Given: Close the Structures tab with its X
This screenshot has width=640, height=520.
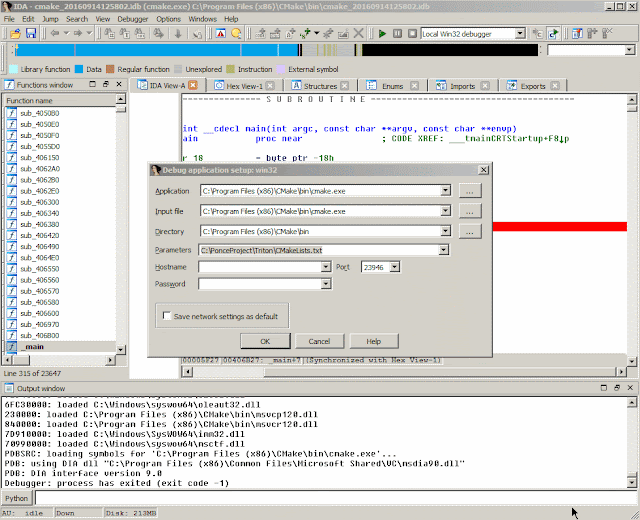Looking at the screenshot, I should 345,86.
